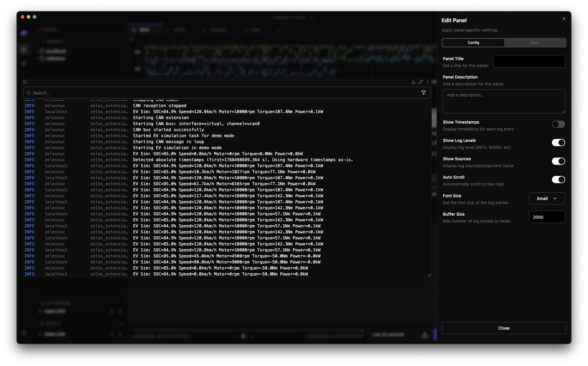Viewport: 588px width, 366px height.
Task: Open the three-dot more options menu on the log panel
Action: [x=428, y=82]
